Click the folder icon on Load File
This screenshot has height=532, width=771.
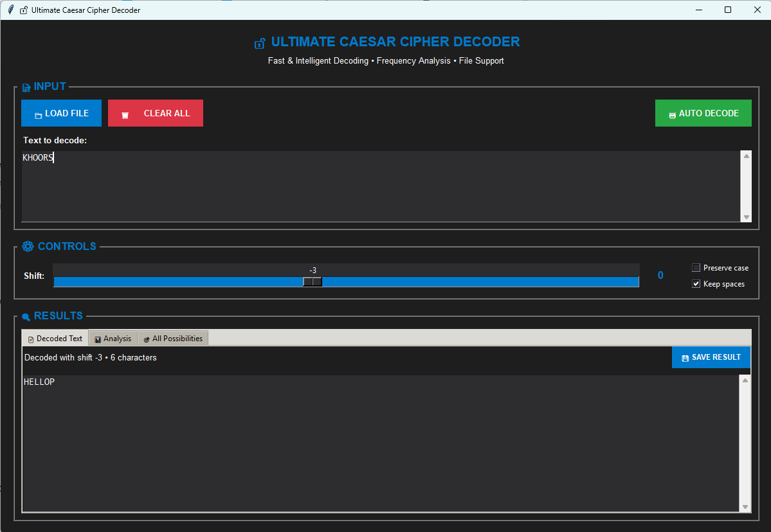tap(38, 114)
